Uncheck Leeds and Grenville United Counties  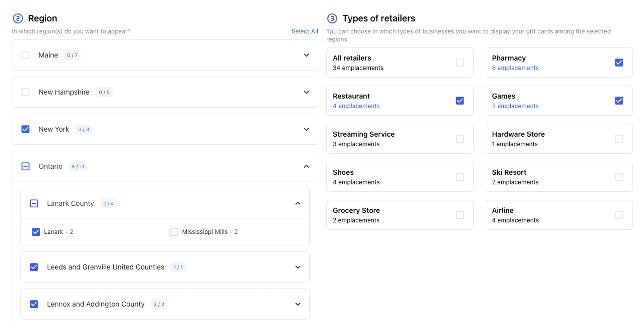click(34, 267)
